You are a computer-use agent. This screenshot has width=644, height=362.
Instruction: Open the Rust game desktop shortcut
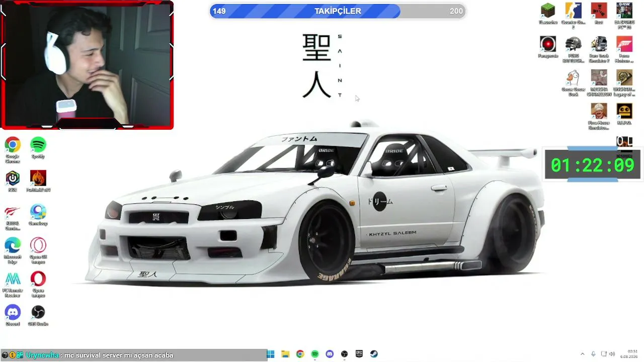click(599, 13)
